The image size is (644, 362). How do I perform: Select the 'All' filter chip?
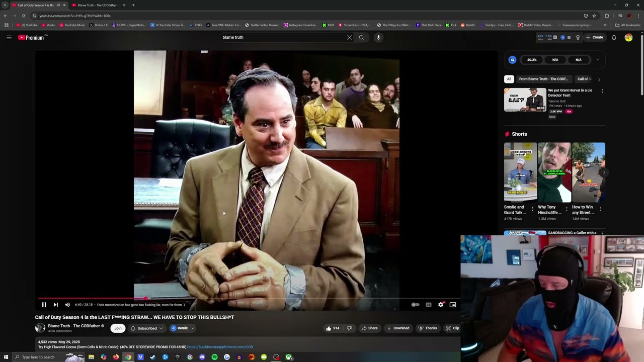[509, 79]
